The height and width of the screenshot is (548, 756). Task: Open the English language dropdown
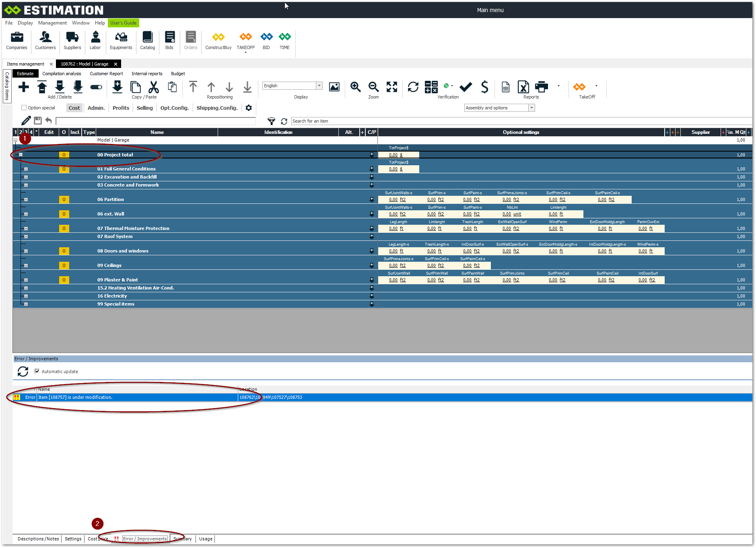319,86
